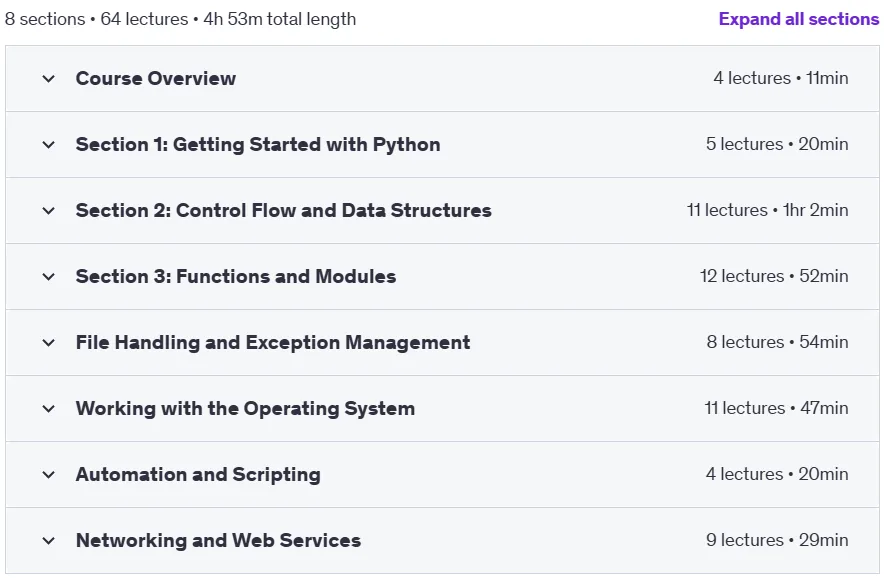Select Section 3: Functions and Modules heading
The image size is (884, 578).
point(236,276)
